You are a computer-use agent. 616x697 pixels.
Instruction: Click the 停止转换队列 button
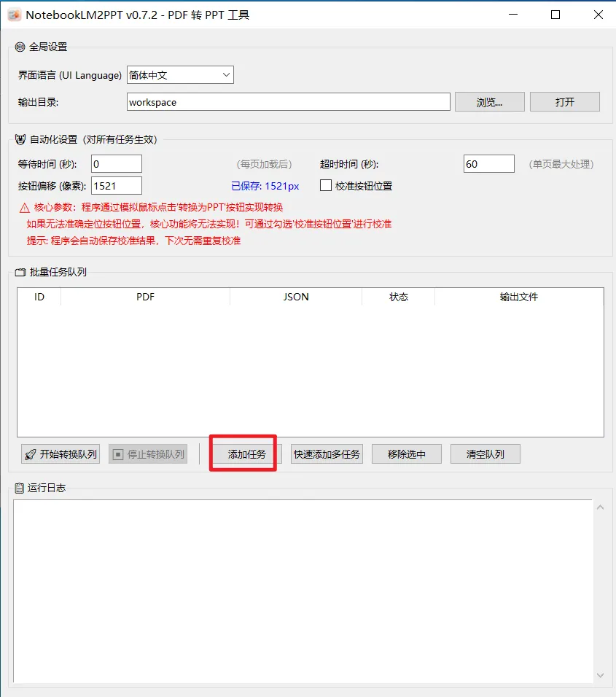[x=148, y=453]
